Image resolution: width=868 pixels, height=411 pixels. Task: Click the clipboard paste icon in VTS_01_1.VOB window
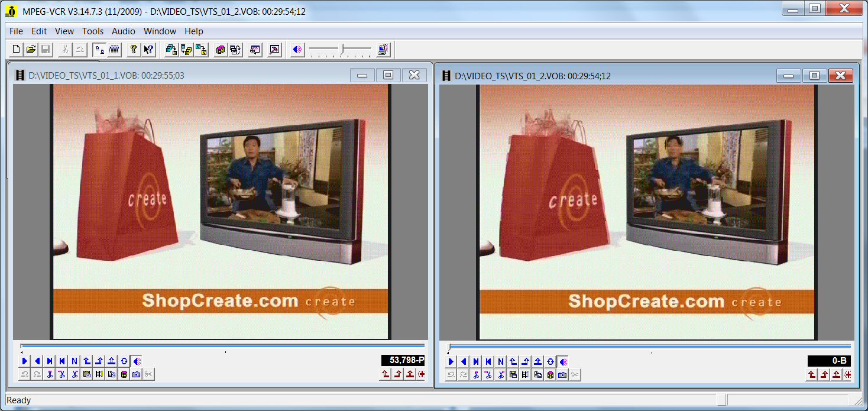(87, 374)
